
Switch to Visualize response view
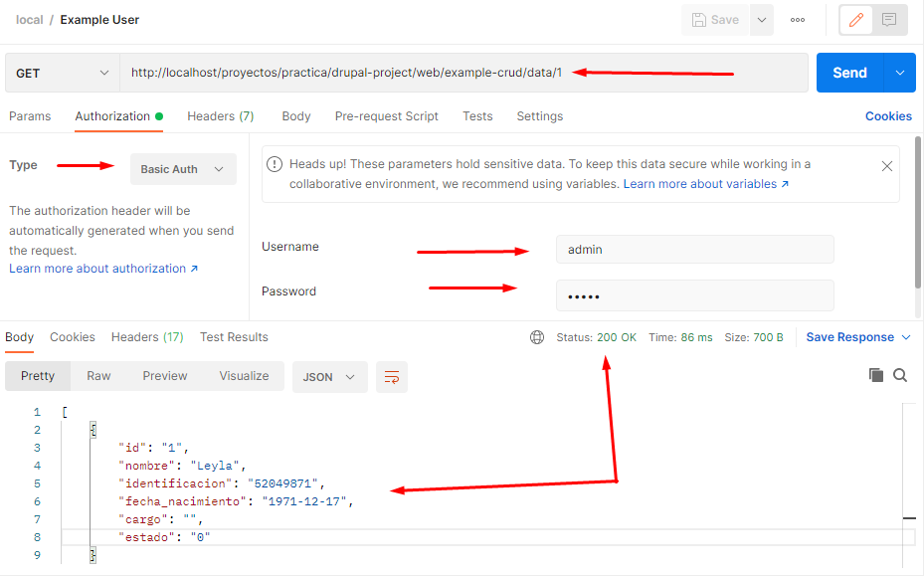click(x=244, y=376)
